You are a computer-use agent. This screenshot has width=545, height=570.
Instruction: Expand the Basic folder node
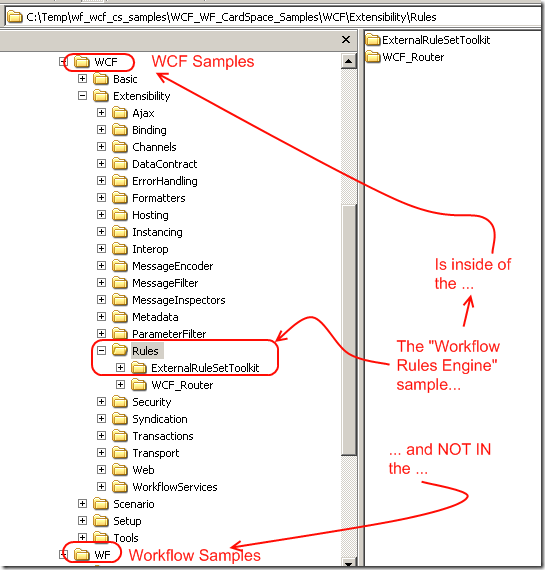point(83,79)
